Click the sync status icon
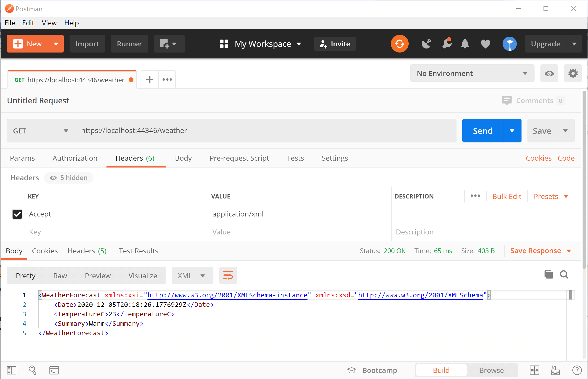The width and height of the screenshot is (588, 379). click(x=399, y=44)
